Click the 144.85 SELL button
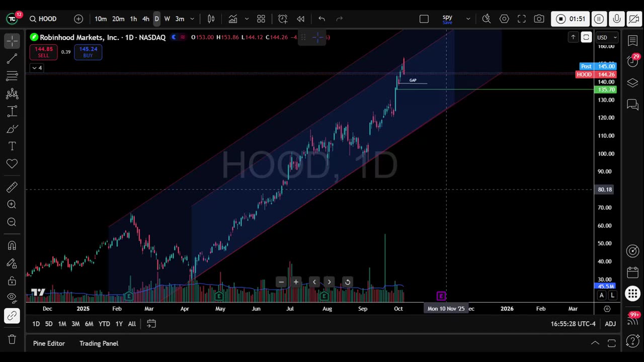The image size is (644, 362). (x=43, y=52)
